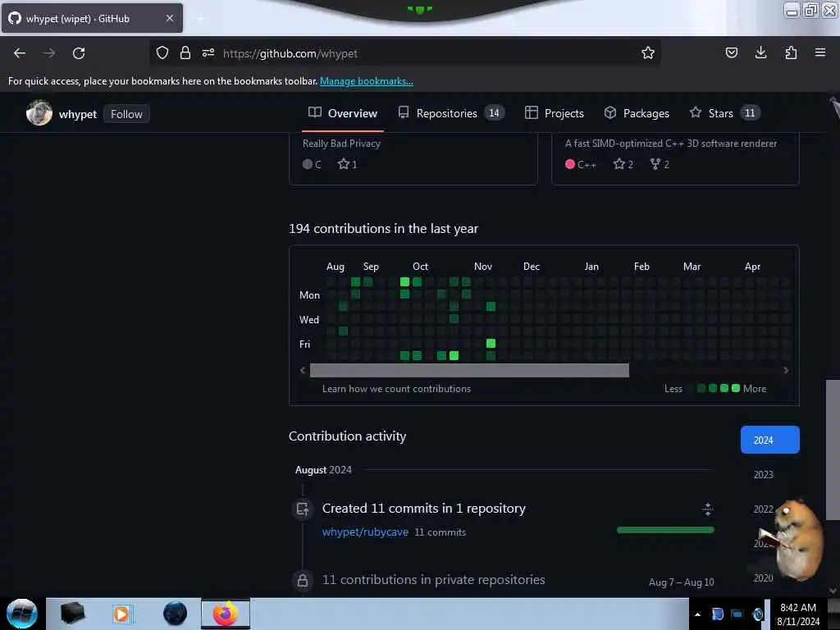
Task: Open the Projects tab
Action: point(554,113)
